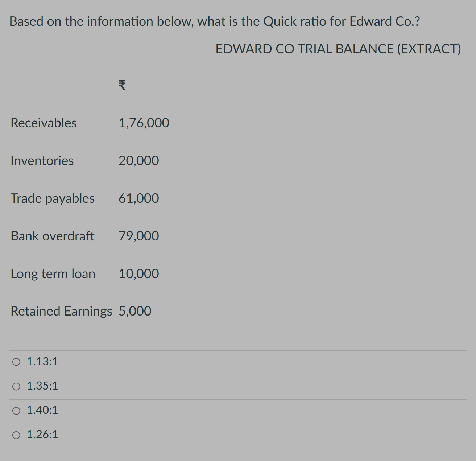Click the Bank overdraft amount 79,000

pos(138,236)
